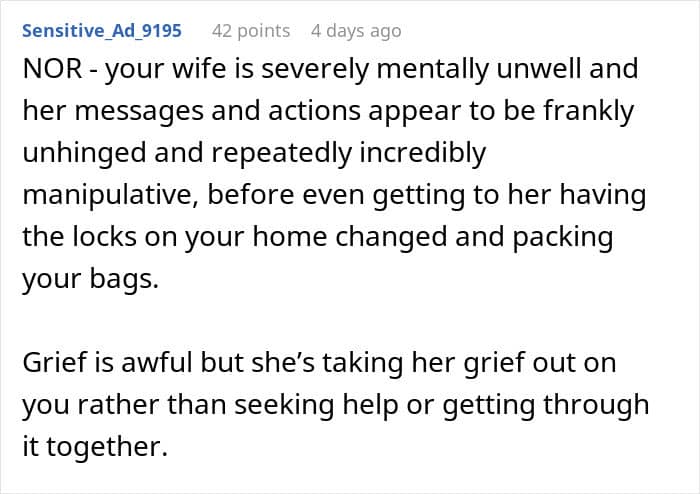Click the phrase before even getting
Screen dimensions: 700x494
337,195
